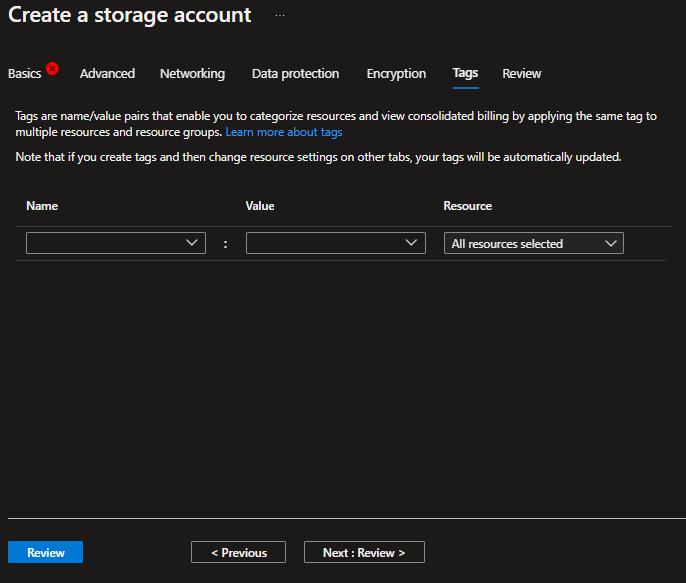
Task: Open the 'All resources selected' dropdown
Action: click(533, 243)
